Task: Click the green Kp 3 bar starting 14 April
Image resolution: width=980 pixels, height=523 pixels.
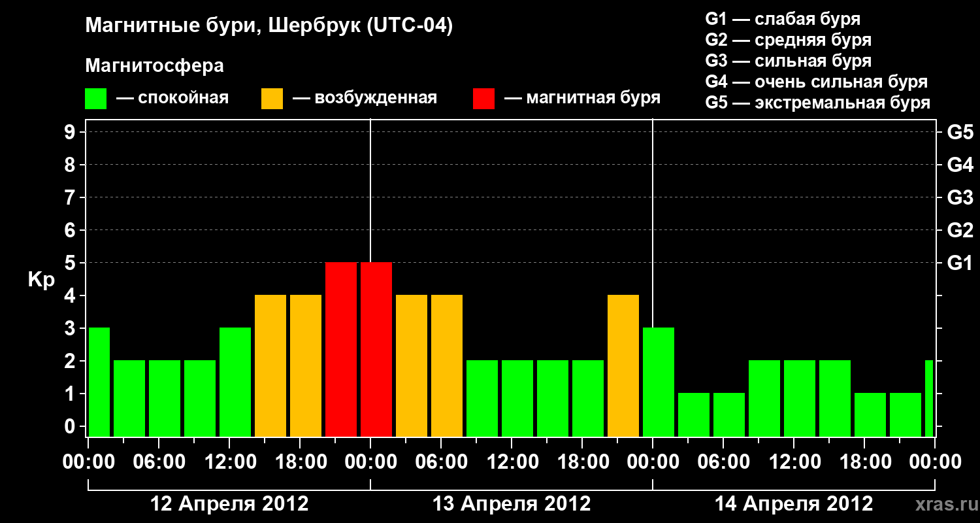Action: [x=659, y=382]
